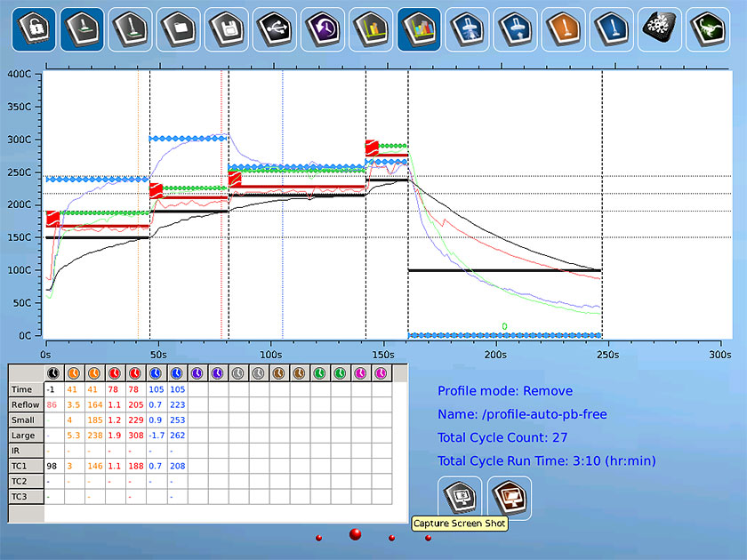Select the TC3 row header
The width and height of the screenshot is (747, 560).
tap(26, 496)
